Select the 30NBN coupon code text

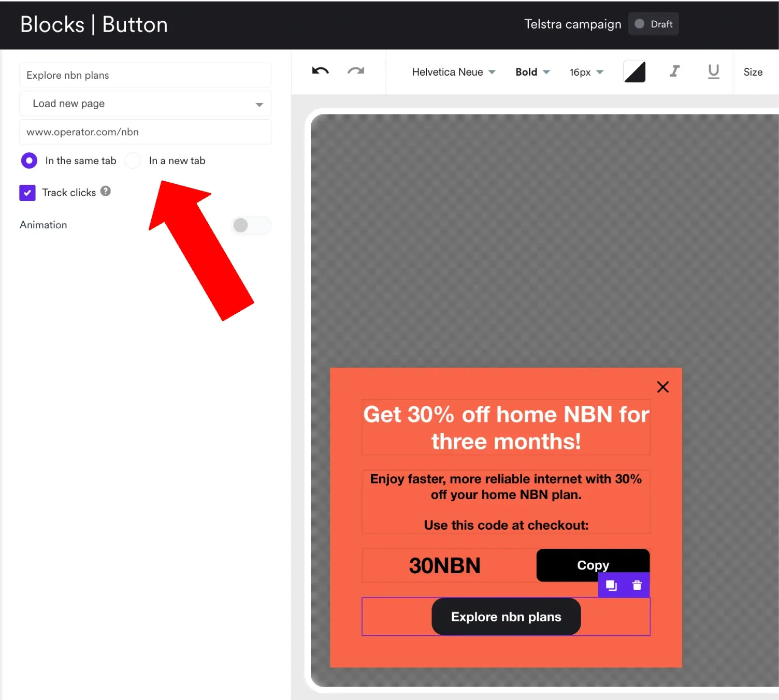pos(445,565)
